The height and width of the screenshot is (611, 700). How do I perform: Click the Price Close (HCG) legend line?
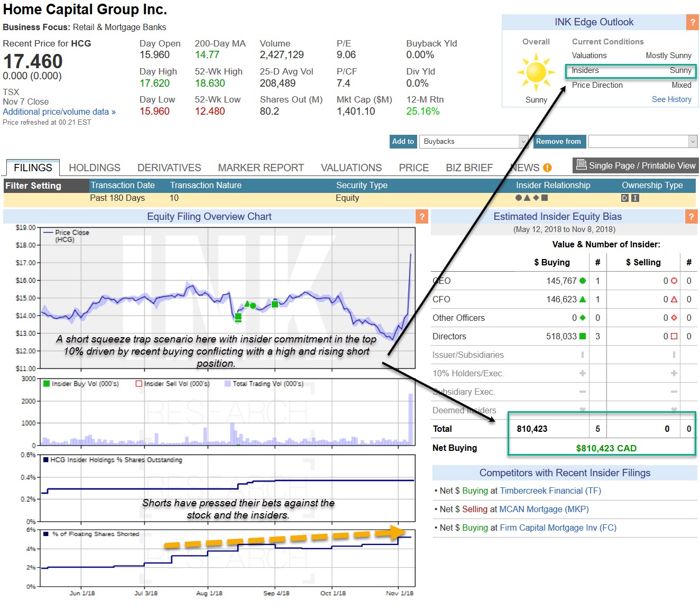tap(48, 233)
